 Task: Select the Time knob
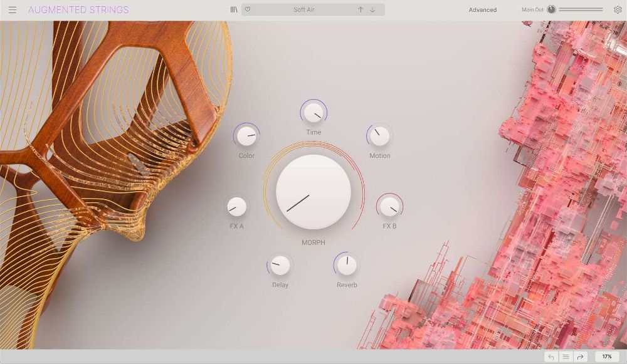point(312,113)
